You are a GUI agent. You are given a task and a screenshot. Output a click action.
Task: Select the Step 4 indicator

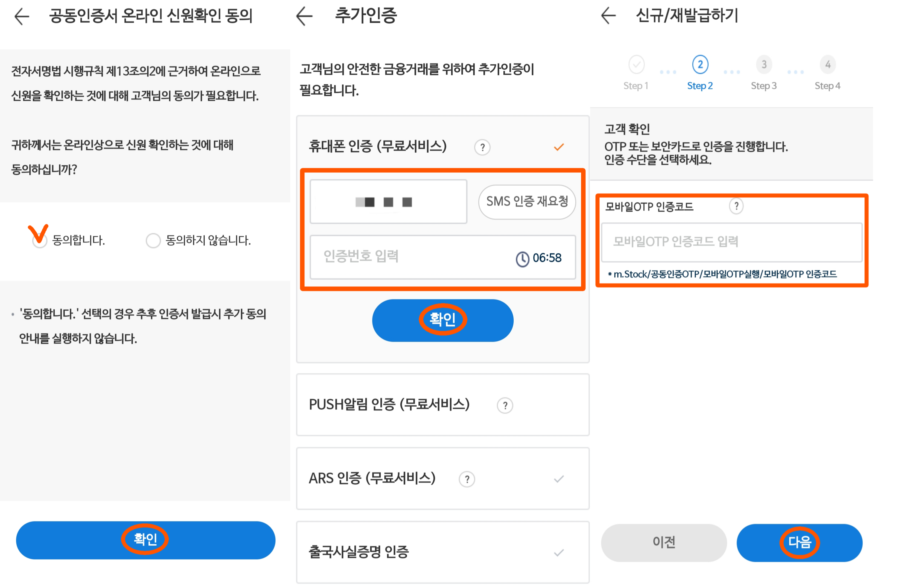click(x=827, y=64)
